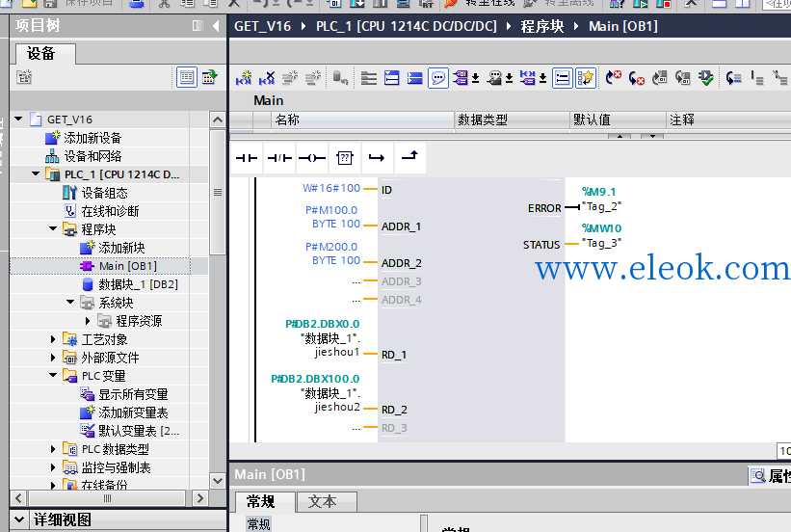Screen dimensions: 791x532
Task: Open absolute/symbolic operands dropdown arrow
Action: coord(475,78)
